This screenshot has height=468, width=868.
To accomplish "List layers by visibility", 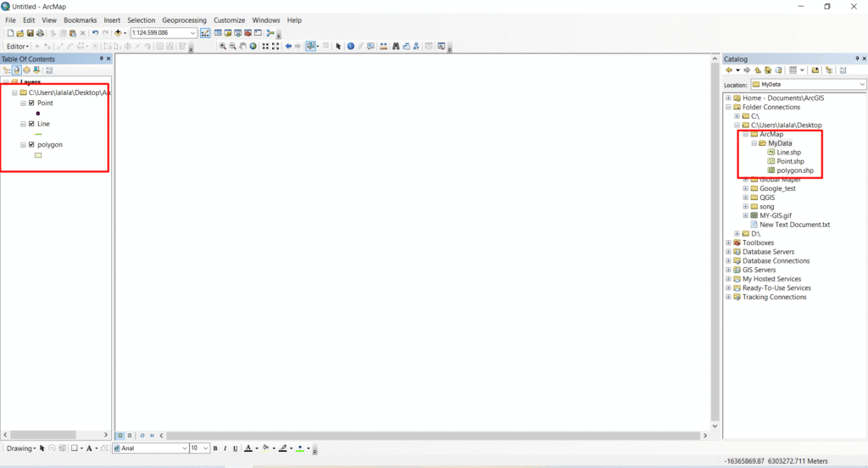I will (x=26, y=70).
